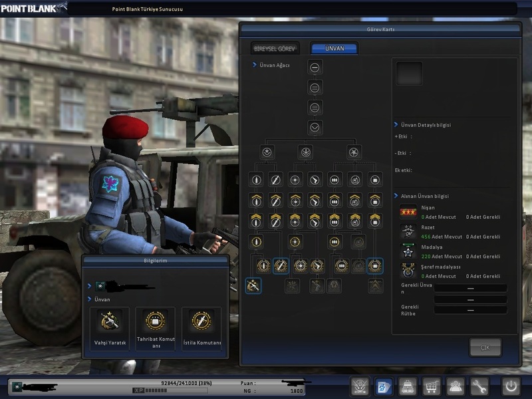Click the Şeref madalyası honor medal icon
Image resolution: width=532 pixels, height=399 pixels.
click(x=408, y=271)
